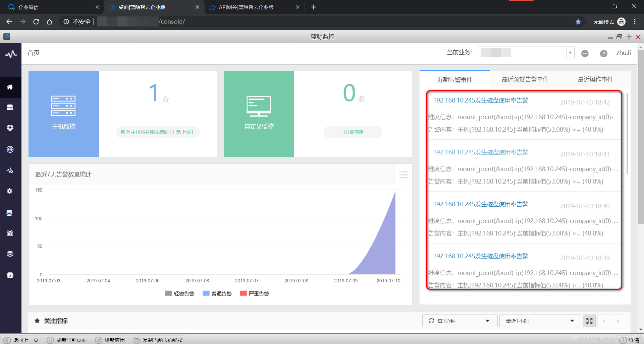Switch to 近期告警事件 tab

[x=454, y=80]
